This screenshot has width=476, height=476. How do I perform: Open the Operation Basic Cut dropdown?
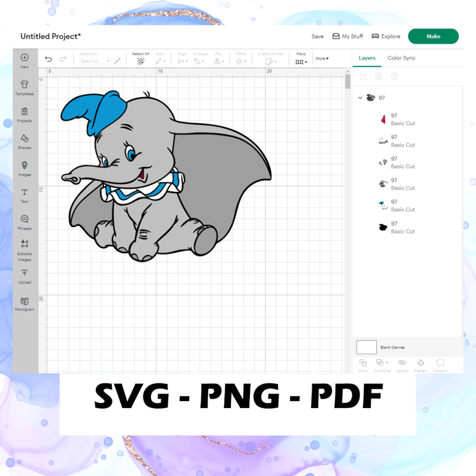point(95,61)
